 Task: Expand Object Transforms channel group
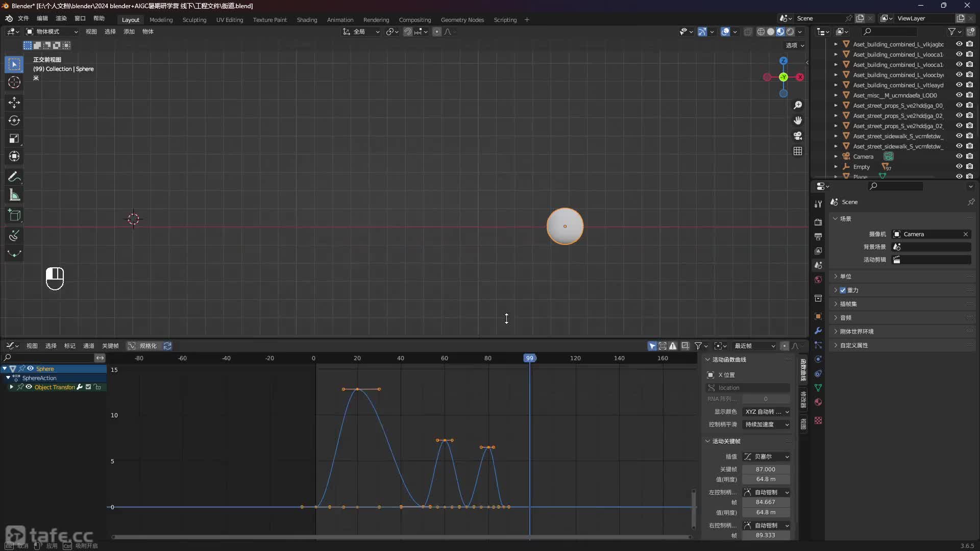11,387
